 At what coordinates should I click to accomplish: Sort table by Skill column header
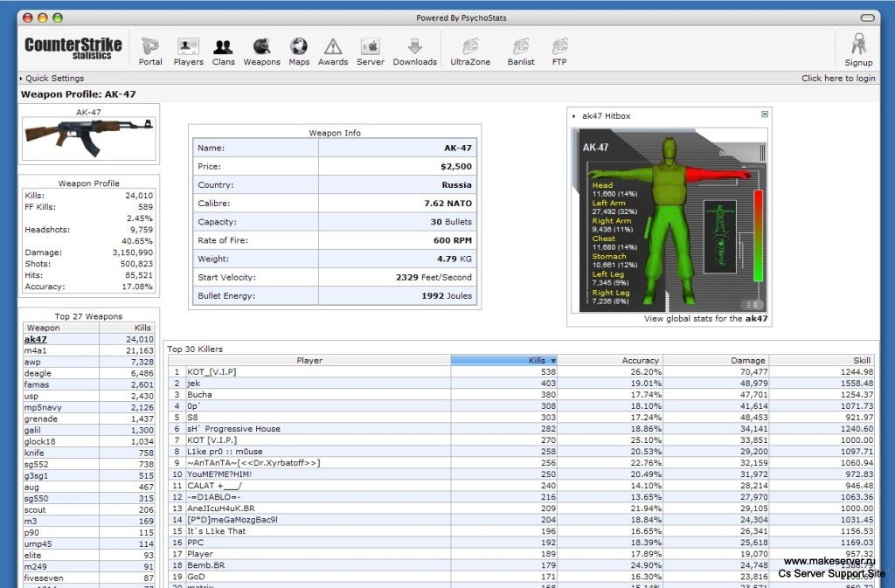coord(822,361)
